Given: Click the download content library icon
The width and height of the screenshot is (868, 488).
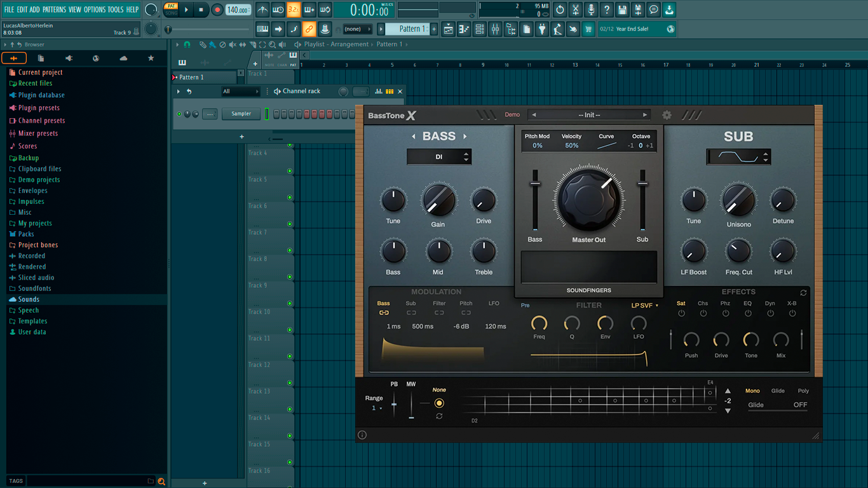Looking at the screenshot, I should 669,10.
